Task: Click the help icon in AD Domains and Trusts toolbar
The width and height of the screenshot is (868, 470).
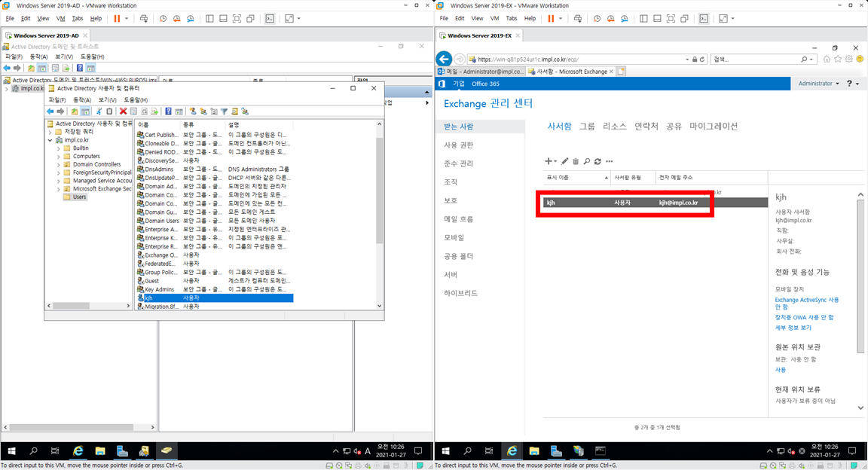Action: pos(80,68)
